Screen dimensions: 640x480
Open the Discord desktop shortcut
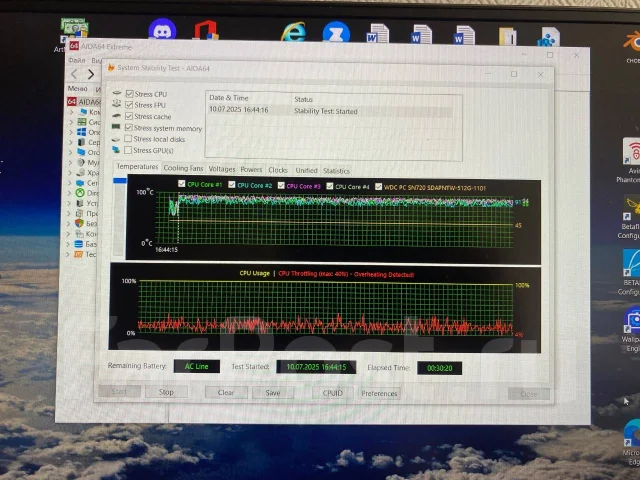click(162, 29)
